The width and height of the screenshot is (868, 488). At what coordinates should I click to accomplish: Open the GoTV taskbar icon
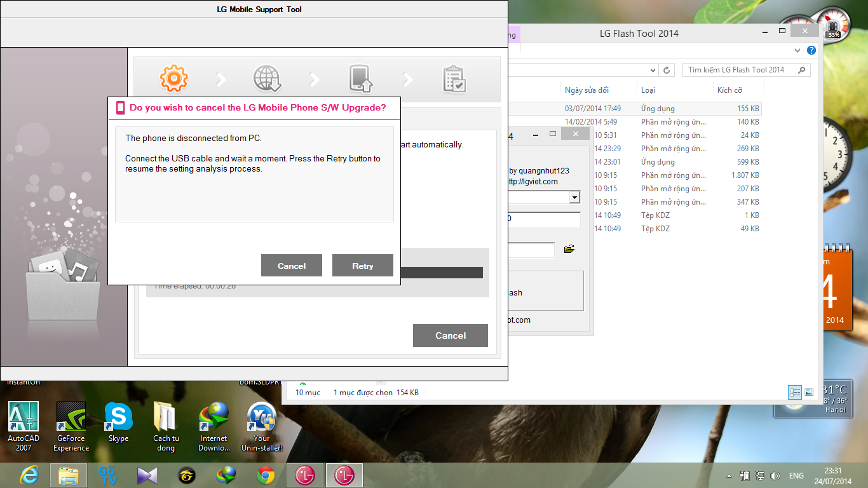107,475
